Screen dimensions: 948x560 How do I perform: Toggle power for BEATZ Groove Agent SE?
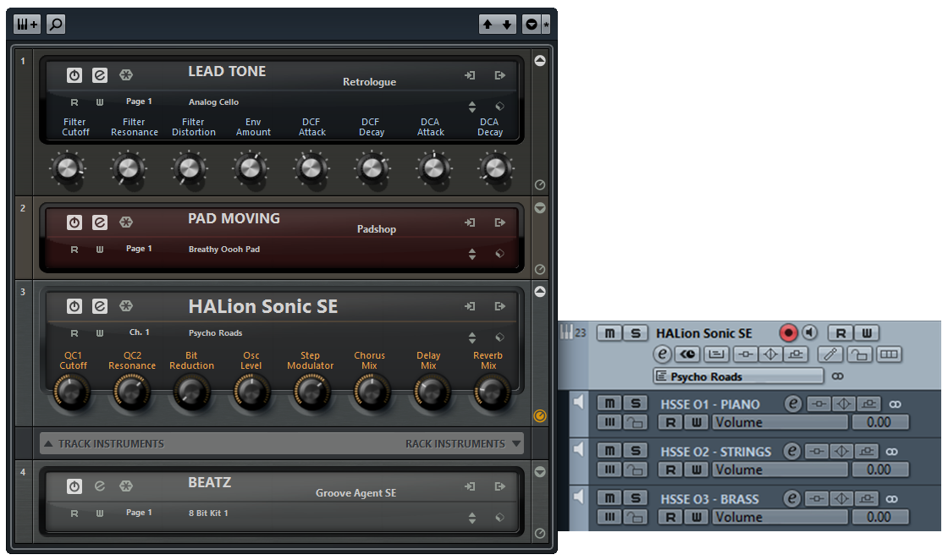coord(74,486)
